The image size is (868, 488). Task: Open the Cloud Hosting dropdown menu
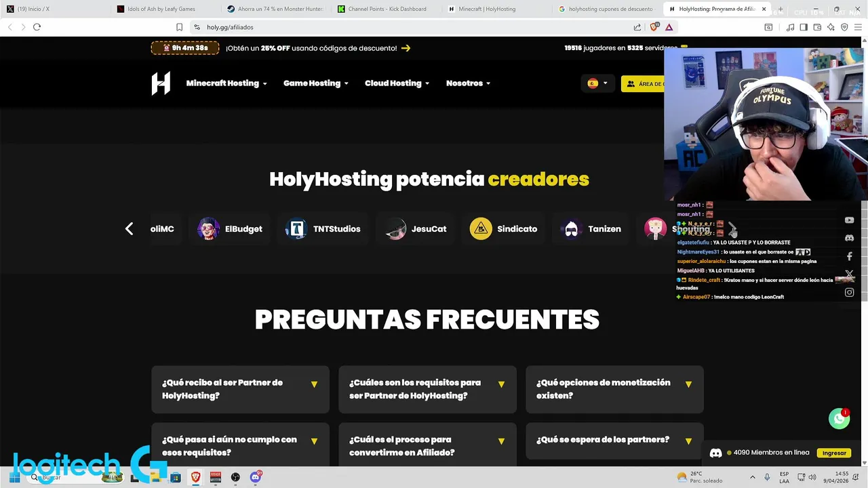[397, 83]
